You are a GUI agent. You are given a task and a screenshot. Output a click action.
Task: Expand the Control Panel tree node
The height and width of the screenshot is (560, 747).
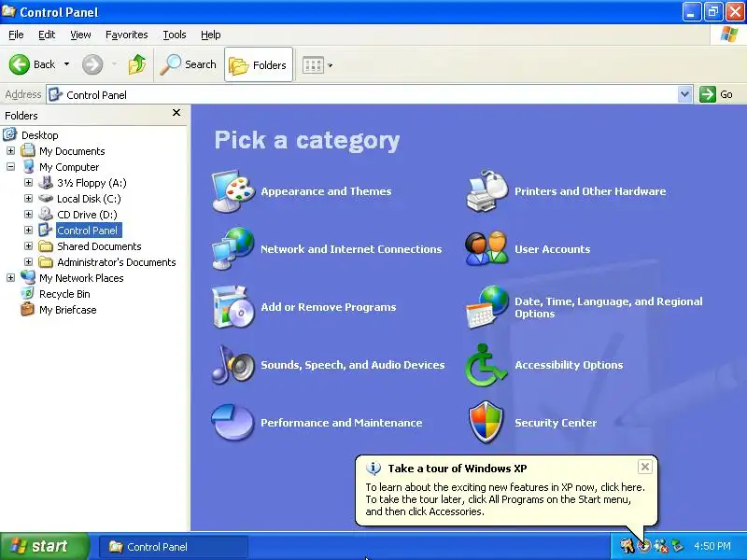[x=28, y=230]
